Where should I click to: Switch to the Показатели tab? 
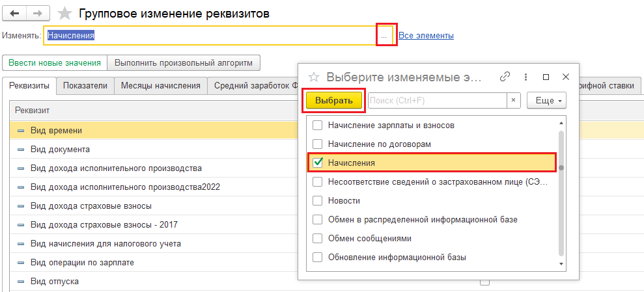tap(85, 86)
